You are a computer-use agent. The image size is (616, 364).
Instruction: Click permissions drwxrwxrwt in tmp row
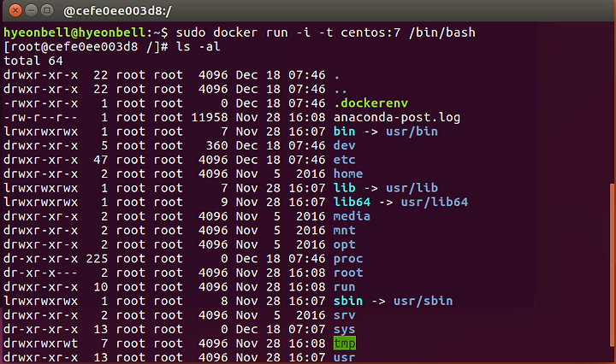pyautogui.click(x=41, y=343)
